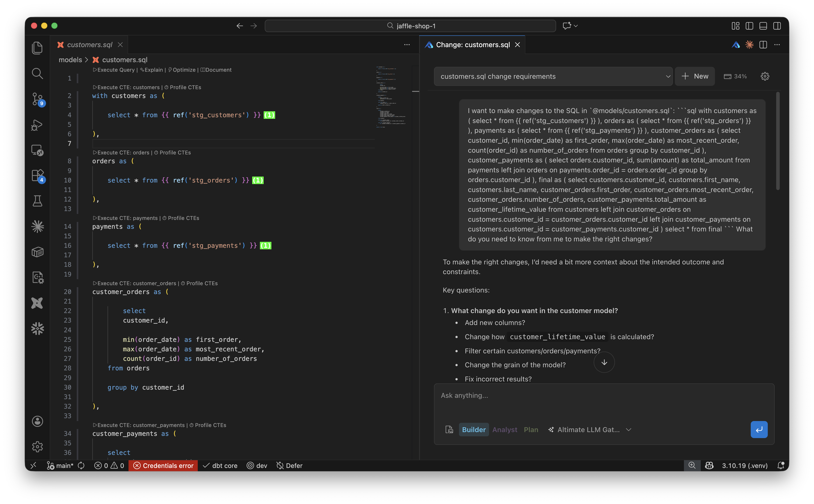Viewport: 814px width, 504px height.
Task: Run Execute Query code lens
Action: (114, 70)
